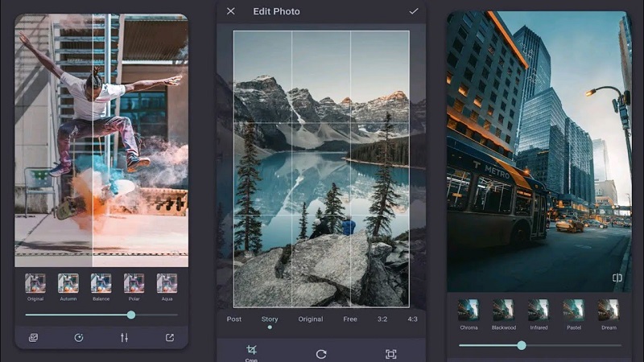The height and width of the screenshot is (362, 644).
Task: Apply the Original filter thumbnail
Action: click(35, 283)
